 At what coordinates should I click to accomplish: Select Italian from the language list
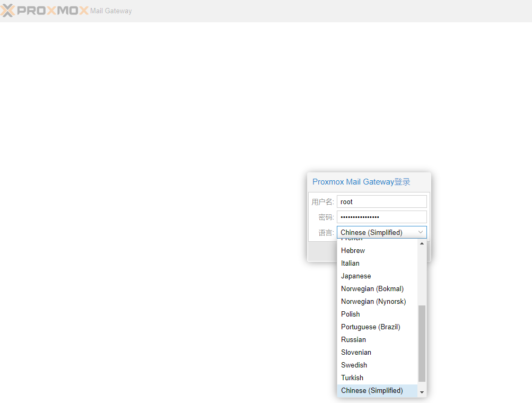point(350,263)
